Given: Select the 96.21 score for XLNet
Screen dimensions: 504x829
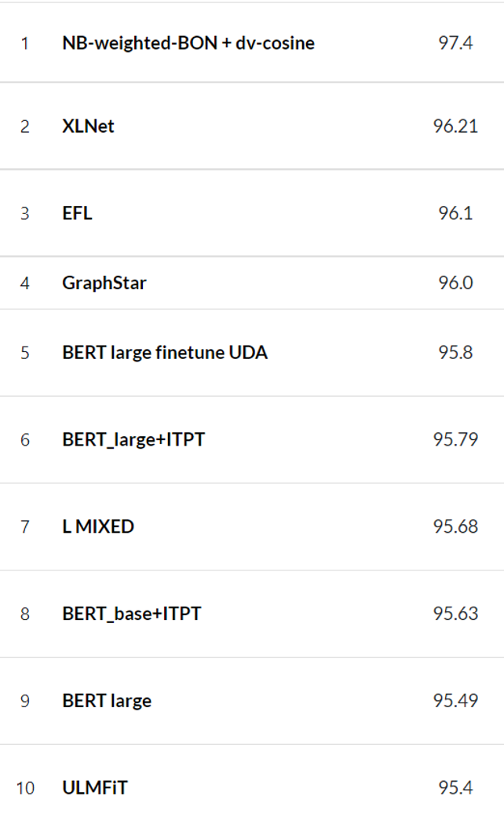Looking at the screenshot, I should (x=455, y=127).
